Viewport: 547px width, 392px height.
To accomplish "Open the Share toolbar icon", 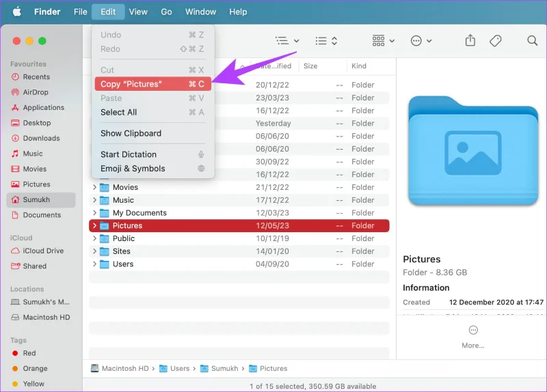I will point(470,40).
